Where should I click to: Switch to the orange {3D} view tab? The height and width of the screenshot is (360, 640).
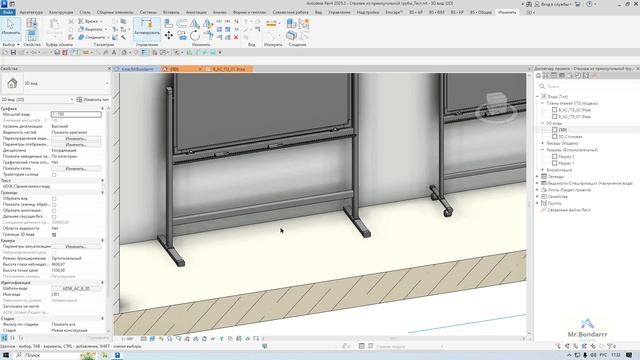click(x=182, y=69)
